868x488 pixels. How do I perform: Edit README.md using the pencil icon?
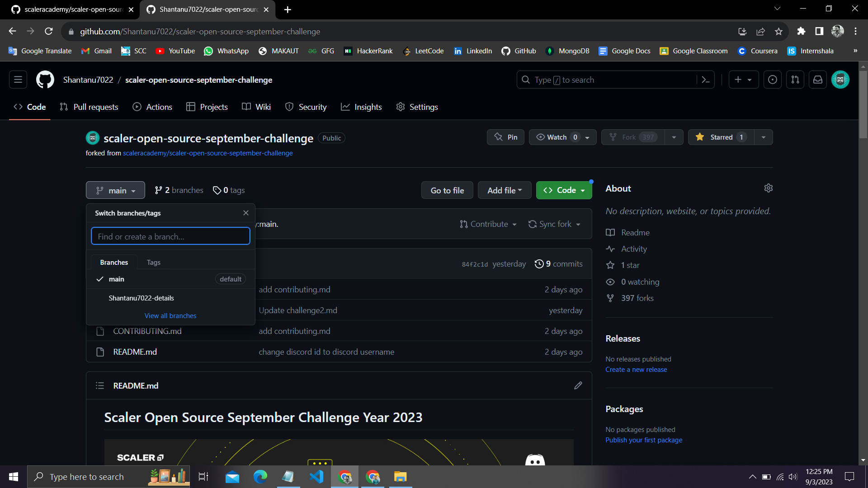click(578, 385)
